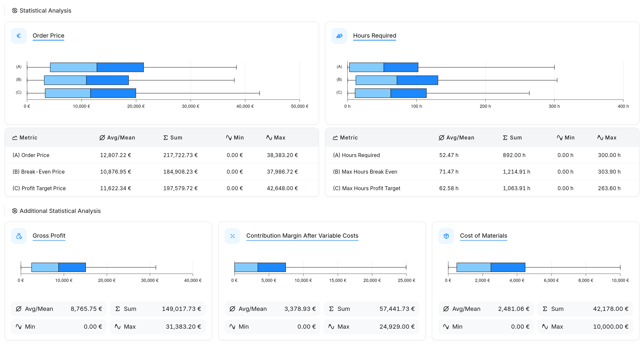Open Contribution Margin After Variable Costs link
644x345 pixels.
302,235
